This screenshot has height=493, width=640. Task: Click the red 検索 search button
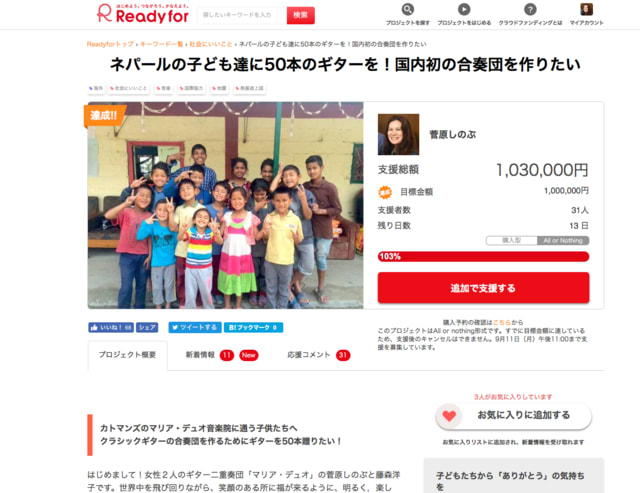pos(300,16)
